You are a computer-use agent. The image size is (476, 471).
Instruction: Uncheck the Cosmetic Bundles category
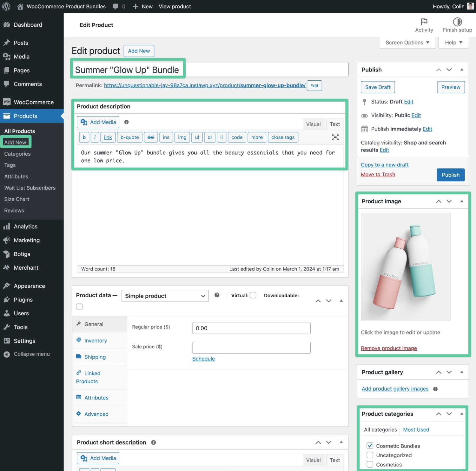(x=370, y=446)
